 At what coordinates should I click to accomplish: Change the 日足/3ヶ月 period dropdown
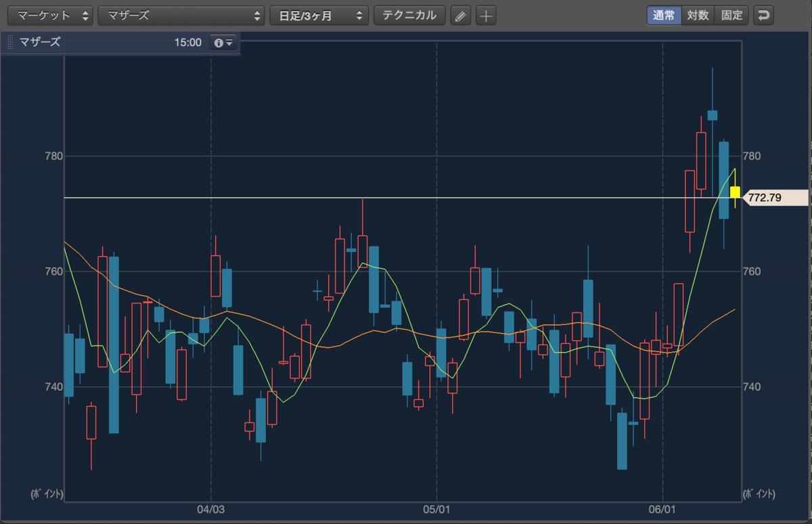click(x=319, y=16)
